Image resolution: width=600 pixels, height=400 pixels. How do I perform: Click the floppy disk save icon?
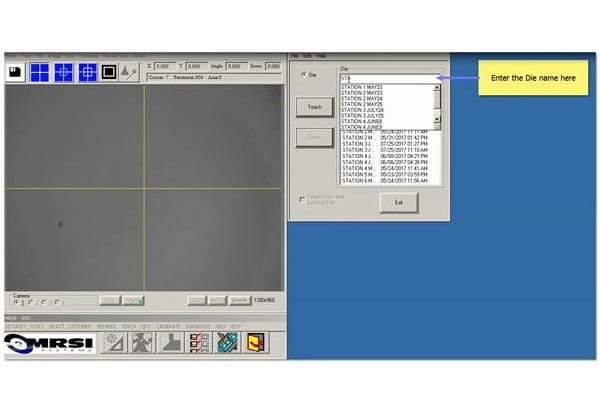click(16, 72)
